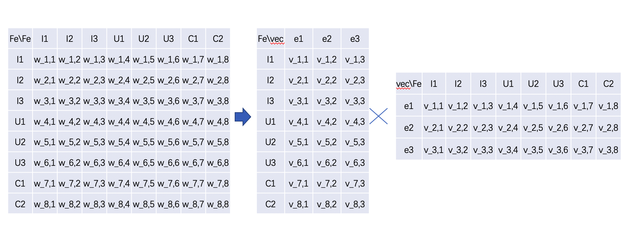The height and width of the screenshot is (238, 644).
Task: Click the w_4,5 cell
Action: coord(144,122)
